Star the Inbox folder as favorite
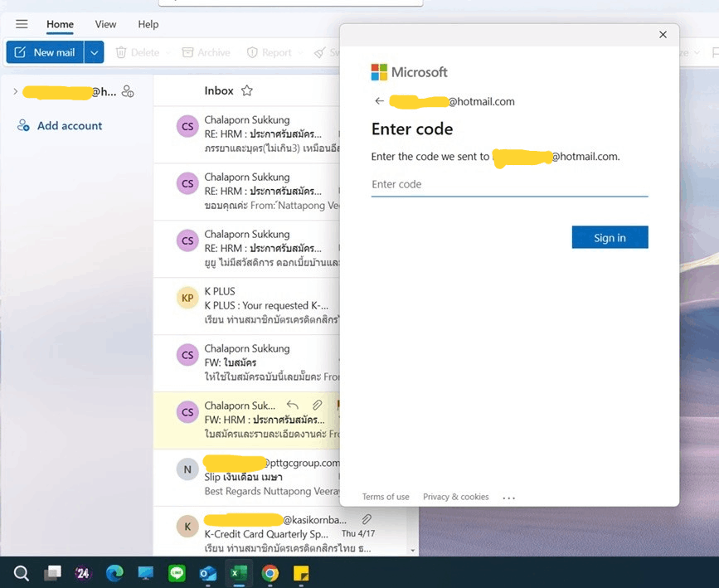Viewport: 719px width, 588px height. tap(246, 90)
